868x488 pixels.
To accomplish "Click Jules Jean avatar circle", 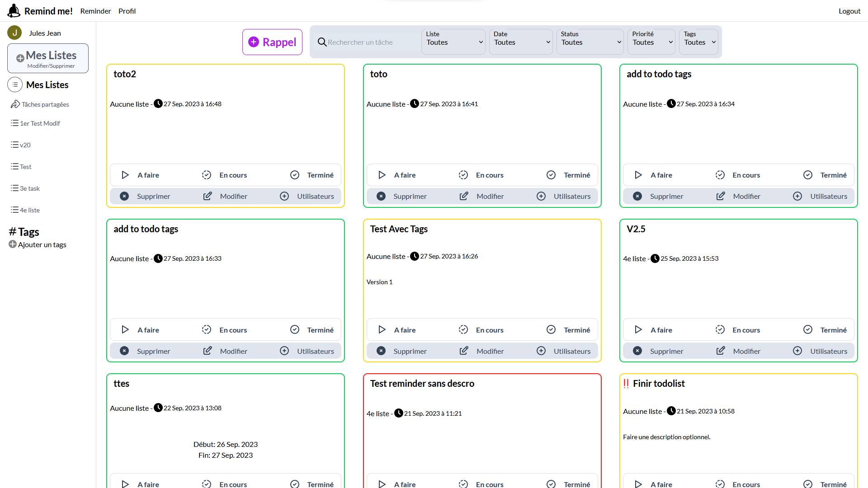I will pos(14,33).
